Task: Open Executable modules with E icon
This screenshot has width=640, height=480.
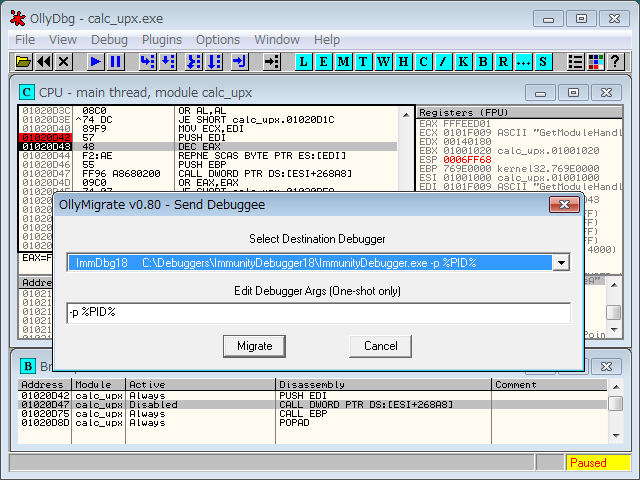Action: point(324,62)
